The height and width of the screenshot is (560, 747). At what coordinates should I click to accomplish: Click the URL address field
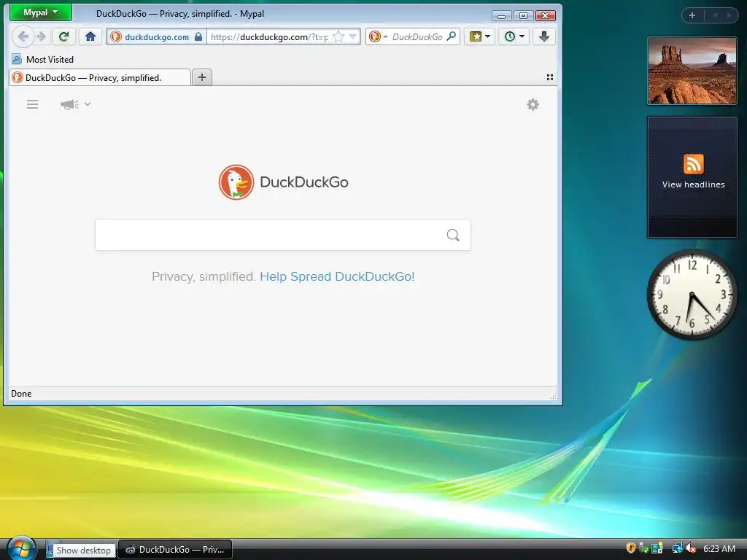pyautogui.click(x=270, y=36)
